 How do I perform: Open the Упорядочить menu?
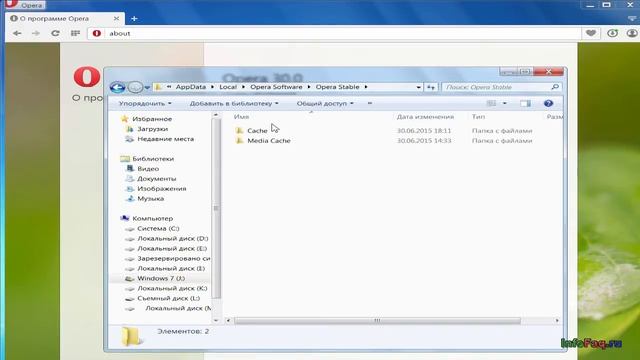click(x=145, y=104)
